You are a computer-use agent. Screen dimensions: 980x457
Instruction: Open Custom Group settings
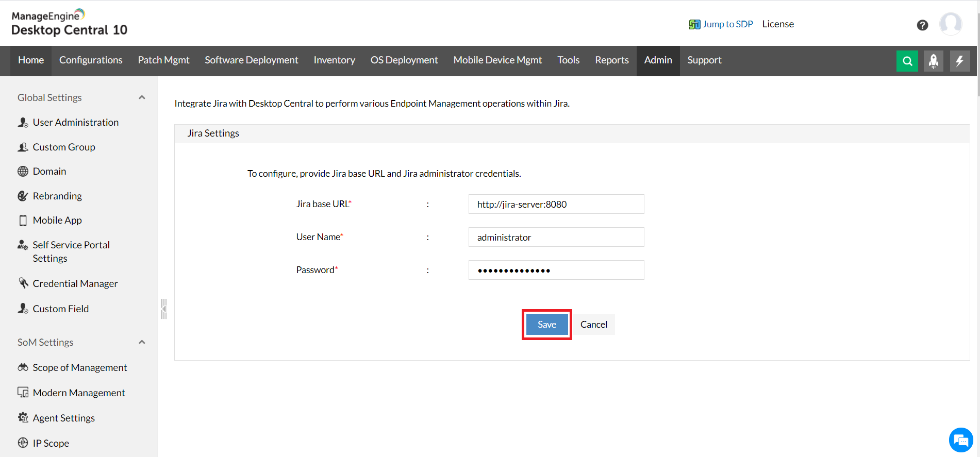tap(64, 147)
